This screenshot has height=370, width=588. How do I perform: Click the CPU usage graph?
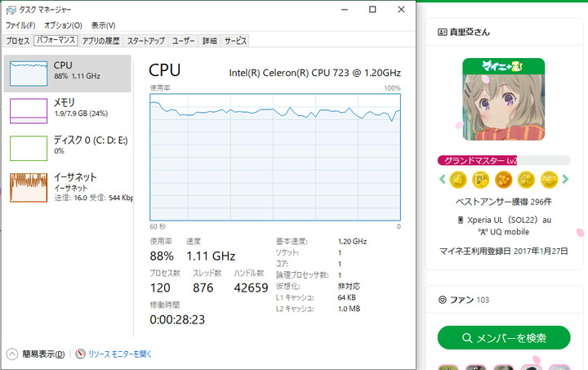(275, 157)
